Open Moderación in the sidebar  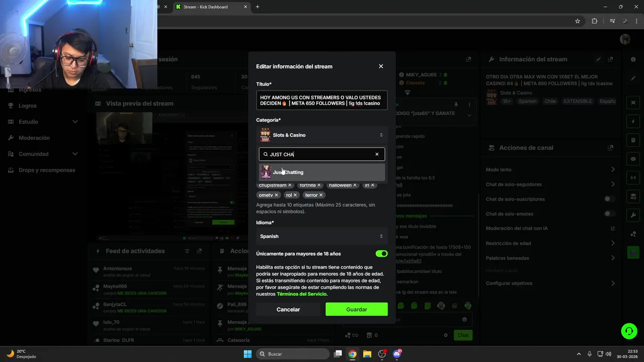(x=34, y=138)
